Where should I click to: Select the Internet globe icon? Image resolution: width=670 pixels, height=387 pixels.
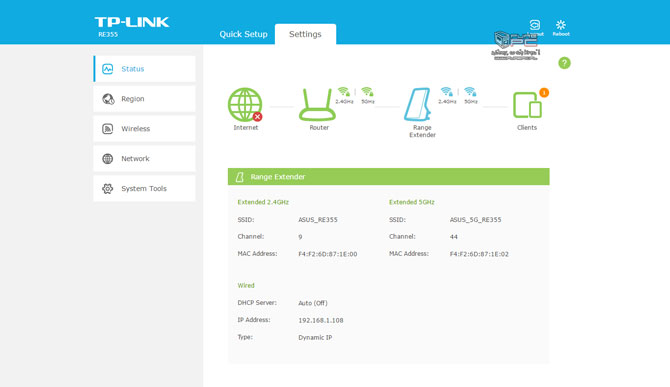click(x=244, y=105)
